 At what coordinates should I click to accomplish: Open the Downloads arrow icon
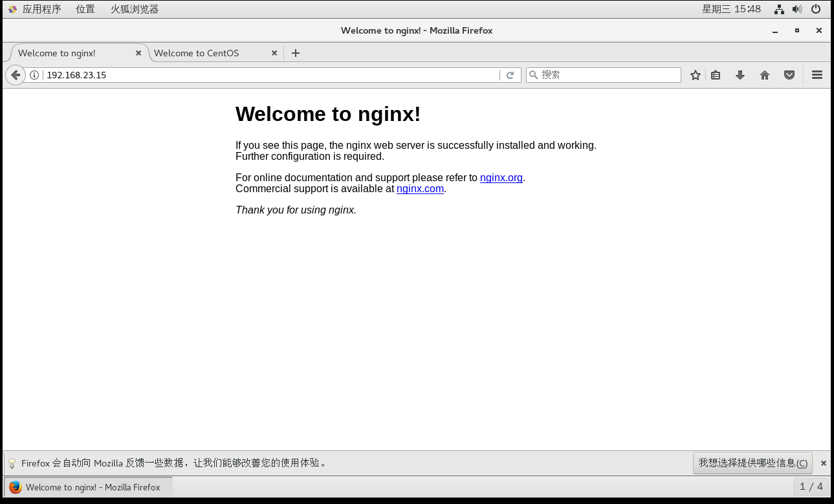click(x=740, y=75)
